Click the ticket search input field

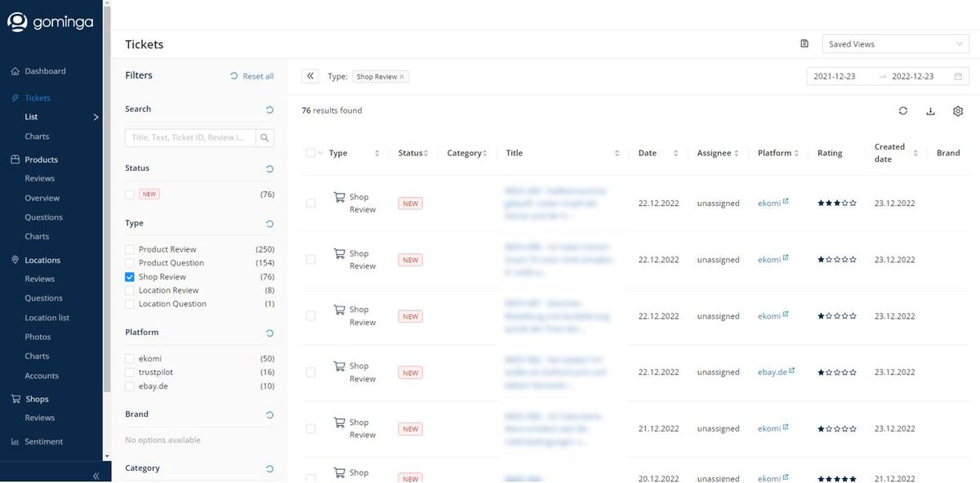click(x=191, y=138)
